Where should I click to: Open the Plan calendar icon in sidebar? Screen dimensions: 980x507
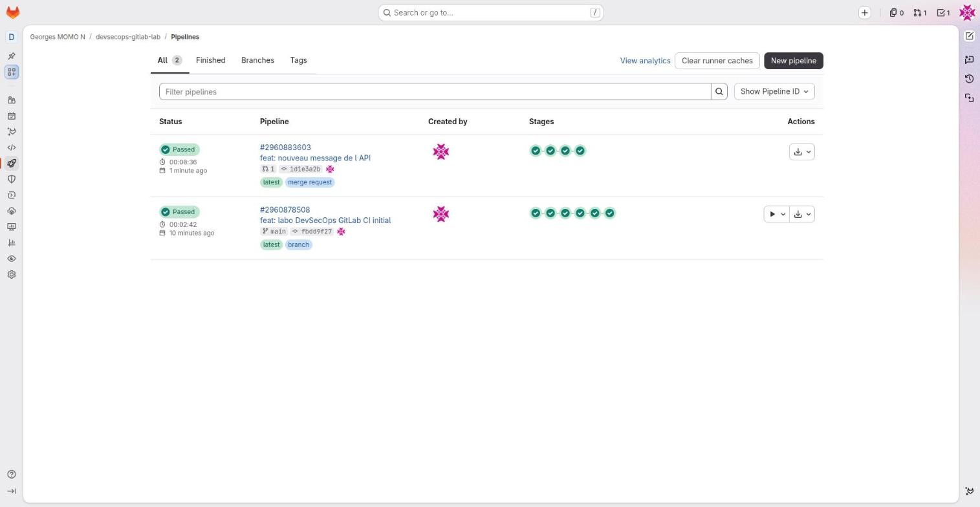(12, 116)
